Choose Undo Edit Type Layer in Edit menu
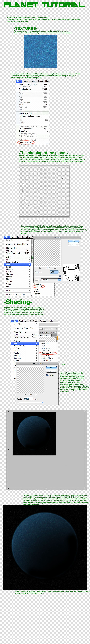 (28, 84)
